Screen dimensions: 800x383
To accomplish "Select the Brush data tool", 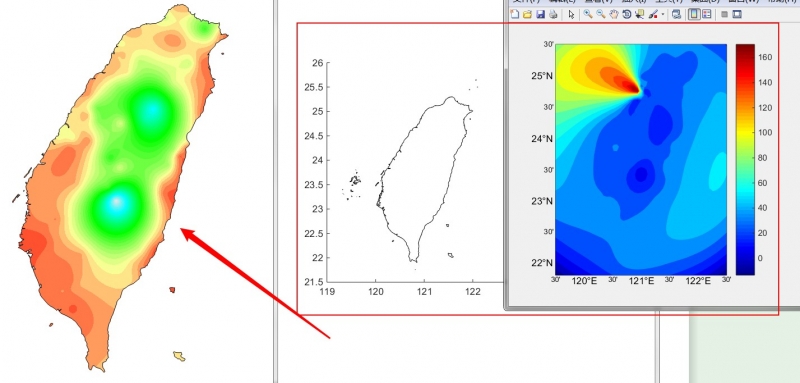I will [654, 14].
